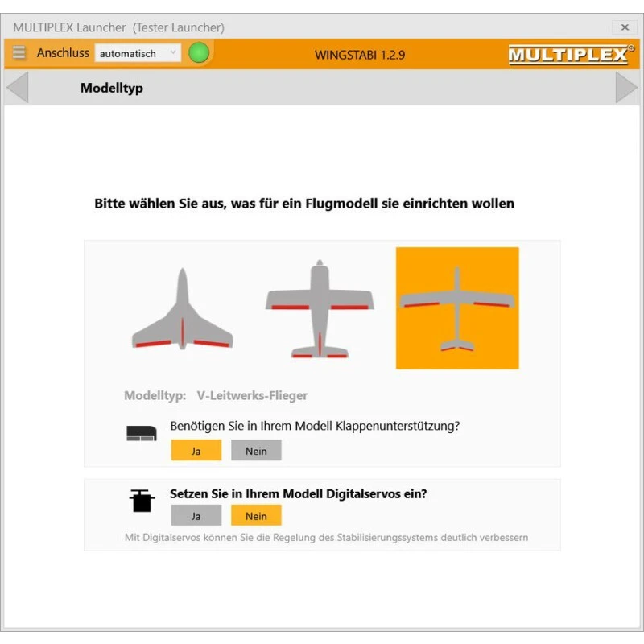This screenshot has height=644, width=644.
Task: Expand the connection dropdown arrow
Action: [x=173, y=52]
